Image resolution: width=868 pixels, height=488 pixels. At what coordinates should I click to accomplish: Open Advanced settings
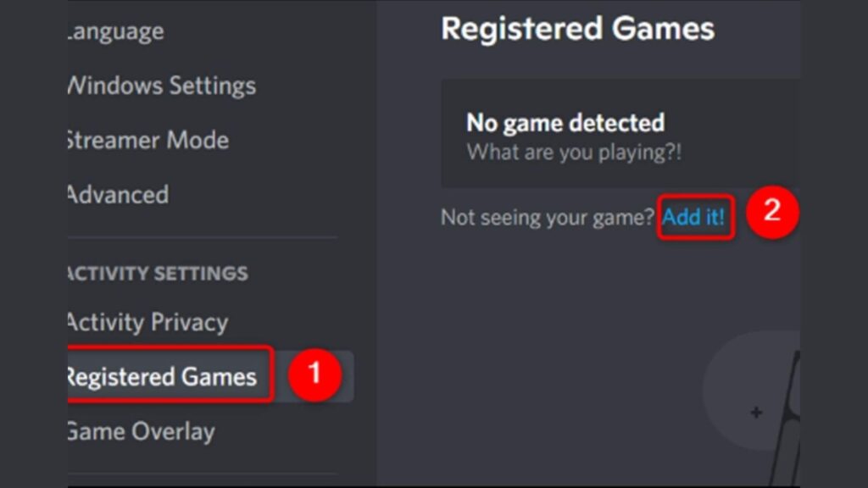click(x=117, y=194)
